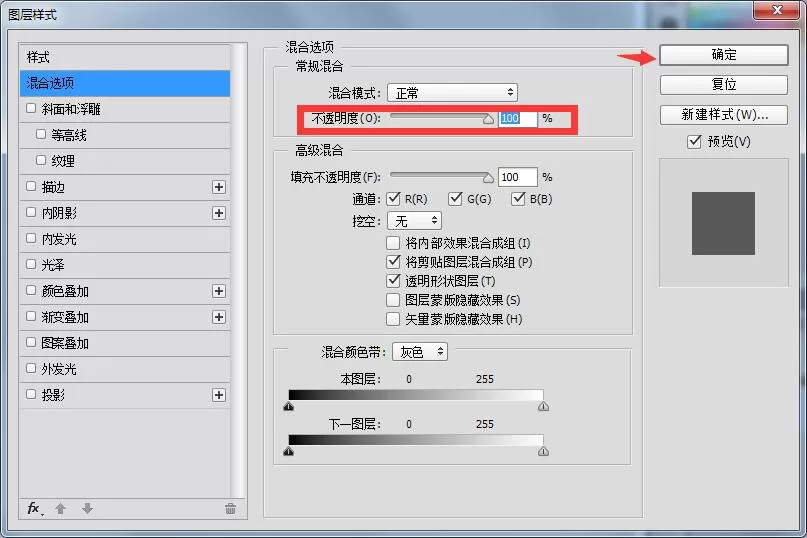Click the trash delete effect icon
This screenshot has height=538, width=807.
(230, 509)
